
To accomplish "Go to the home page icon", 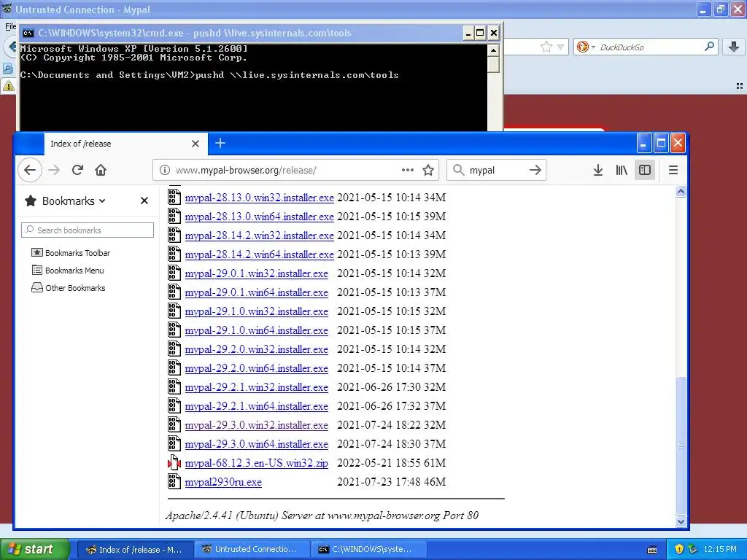I will pyautogui.click(x=101, y=170).
